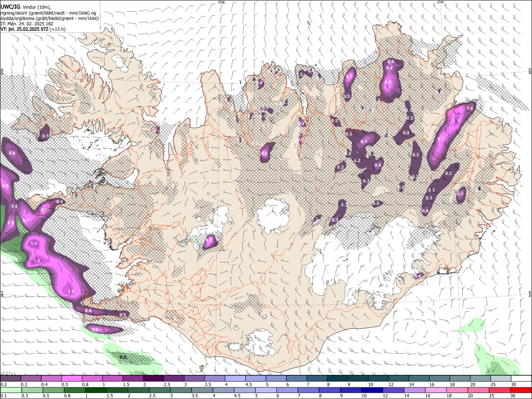Click the '12' label of the lower legend row
Image resolution: width=532 pixels, height=399 pixels.
click(x=385, y=396)
